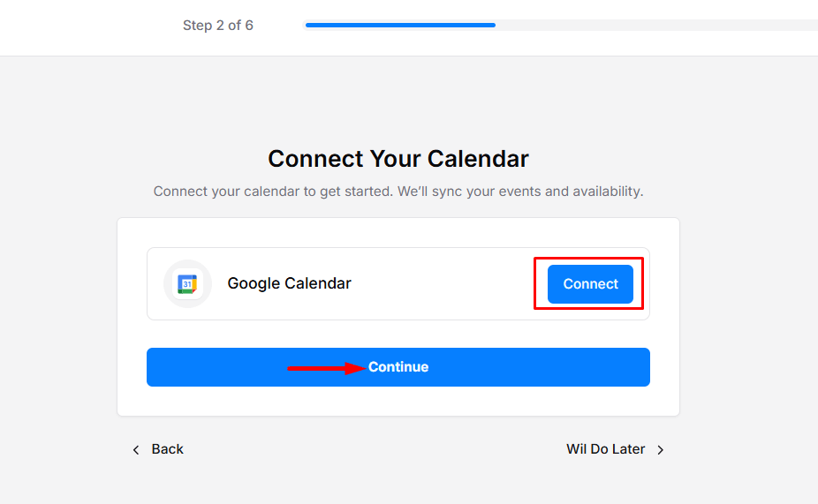Select the Google Calendar label text
The width and height of the screenshot is (818, 504).
click(289, 283)
